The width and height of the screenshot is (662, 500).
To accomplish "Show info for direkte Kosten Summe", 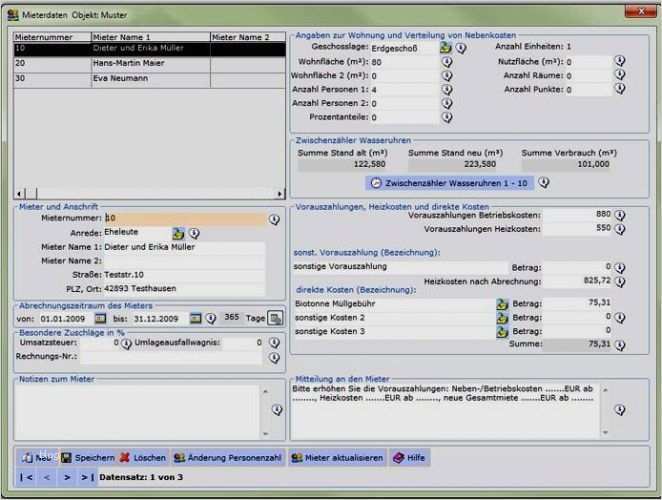I will tap(620, 345).
